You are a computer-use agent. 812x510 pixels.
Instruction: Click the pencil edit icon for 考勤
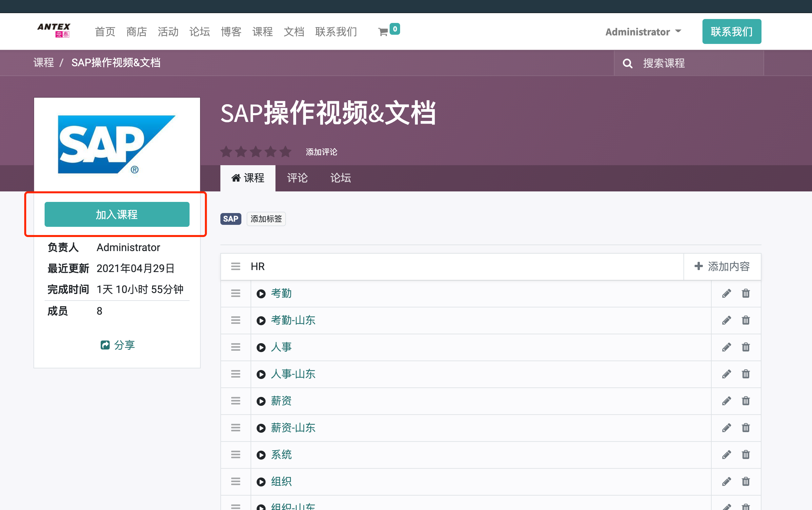(727, 293)
